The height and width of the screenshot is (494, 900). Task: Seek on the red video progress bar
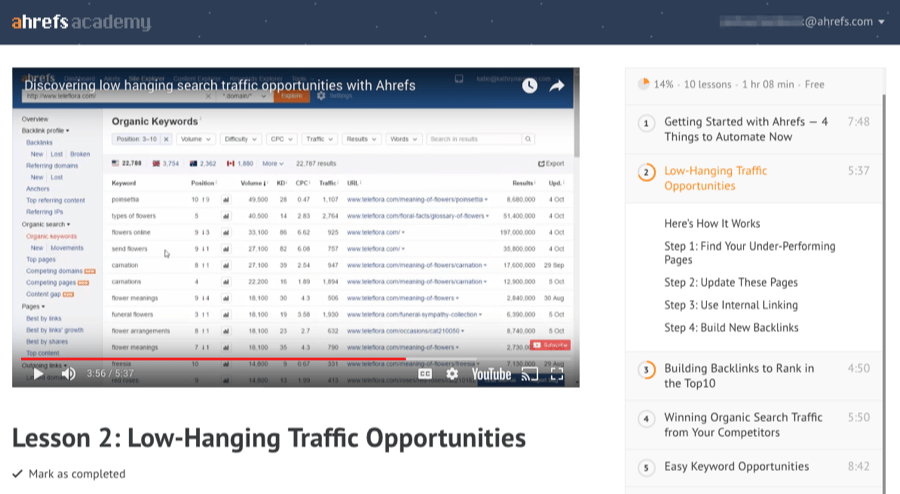(x=296, y=359)
